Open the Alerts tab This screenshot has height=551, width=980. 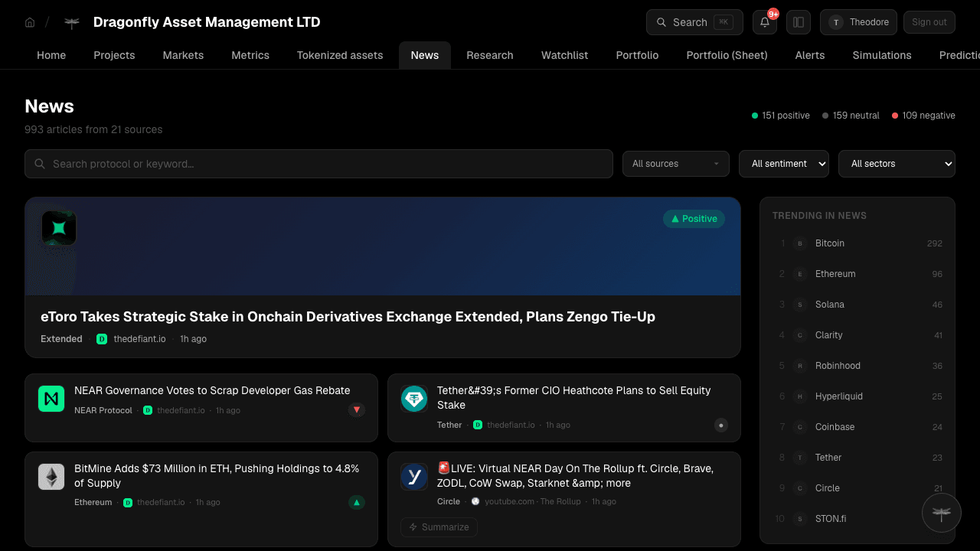tap(810, 55)
